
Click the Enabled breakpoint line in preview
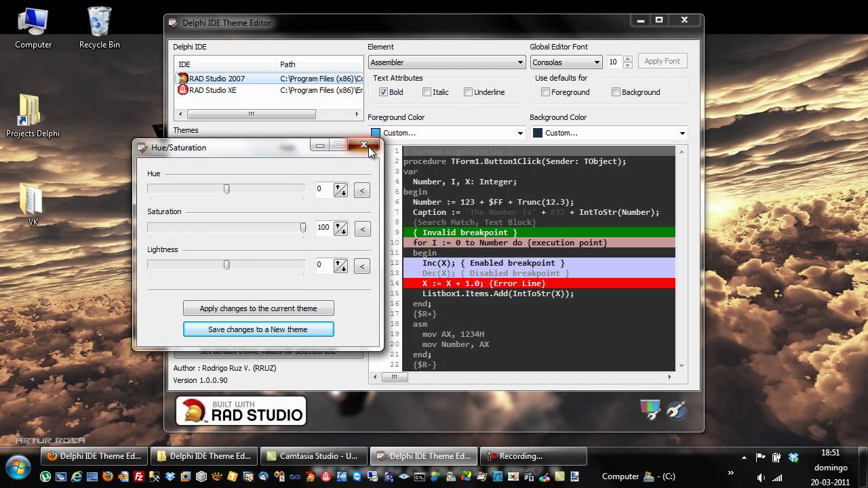539,263
